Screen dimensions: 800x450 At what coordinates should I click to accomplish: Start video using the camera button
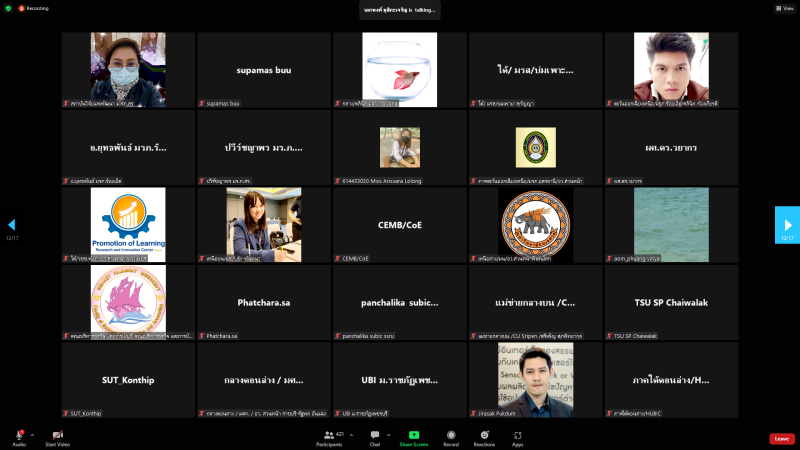[x=57, y=436]
